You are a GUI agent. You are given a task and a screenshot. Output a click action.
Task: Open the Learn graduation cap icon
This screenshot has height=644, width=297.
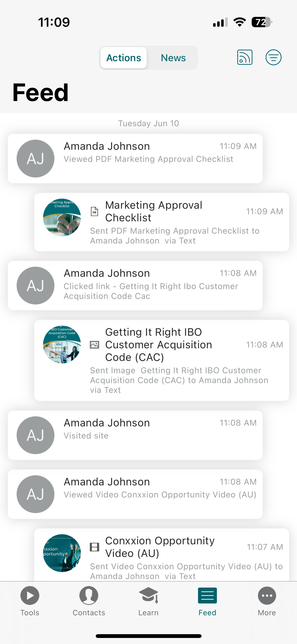coord(148,596)
